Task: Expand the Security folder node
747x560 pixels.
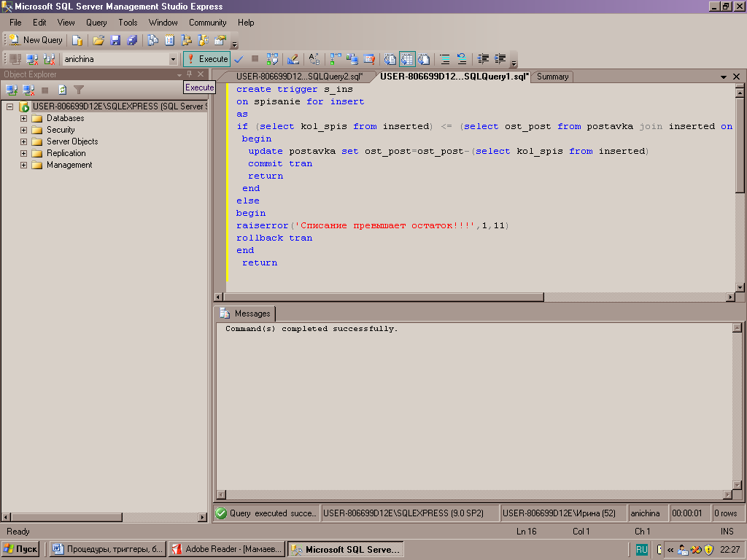Action: click(23, 130)
